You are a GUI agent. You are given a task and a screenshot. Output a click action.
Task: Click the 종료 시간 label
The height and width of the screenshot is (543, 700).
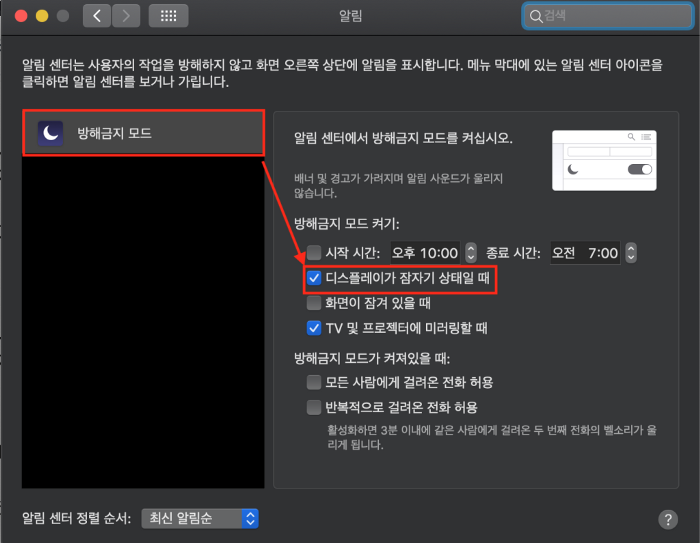(x=513, y=253)
